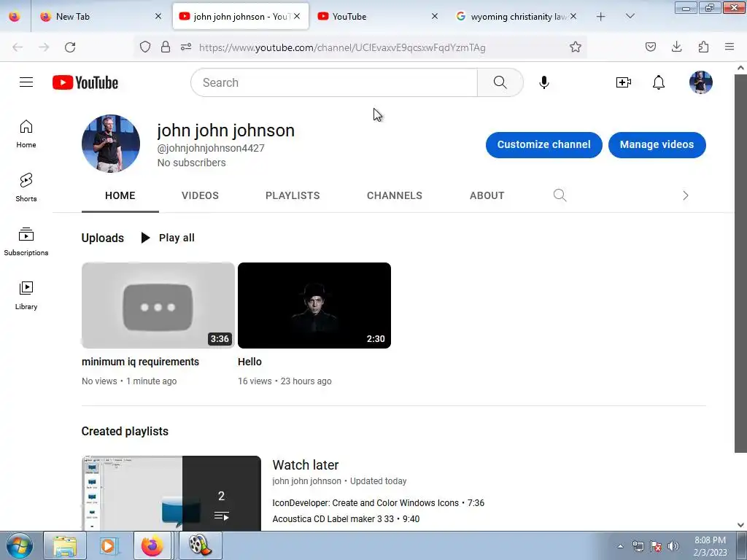747x560 pixels.
Task: Open minimum iq requirements video title
Action: point(140,362)
